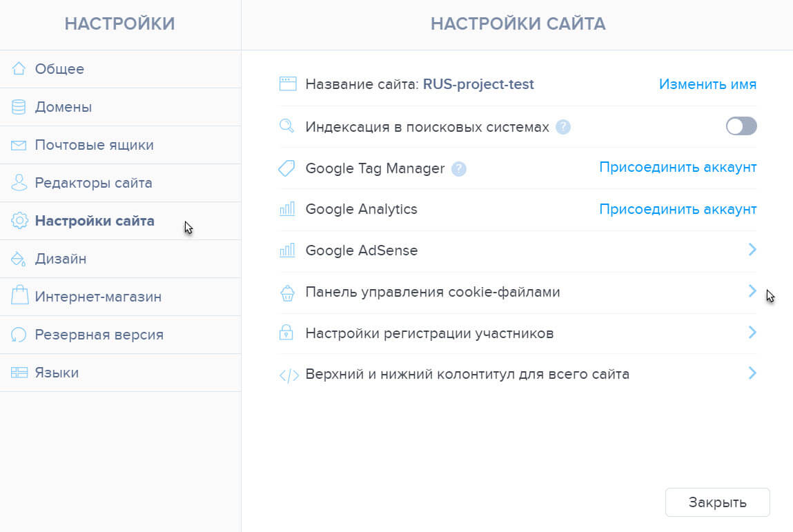Click the person icon for Редакторы сайта
This screenshot has width=793, height=532.
pos(19,183)
